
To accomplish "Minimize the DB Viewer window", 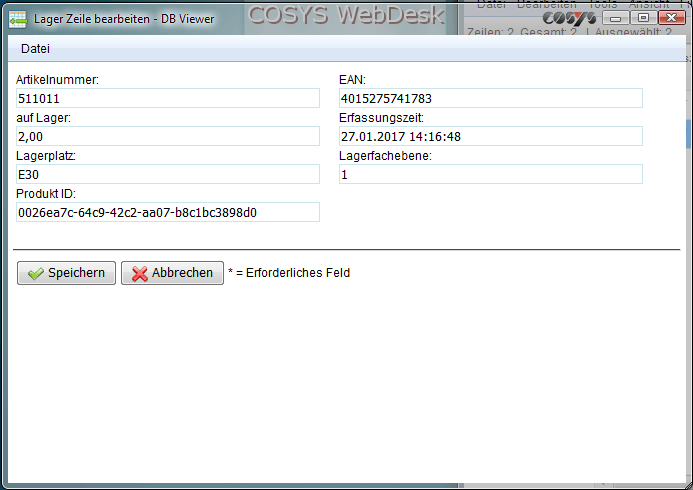I will 616,18.
